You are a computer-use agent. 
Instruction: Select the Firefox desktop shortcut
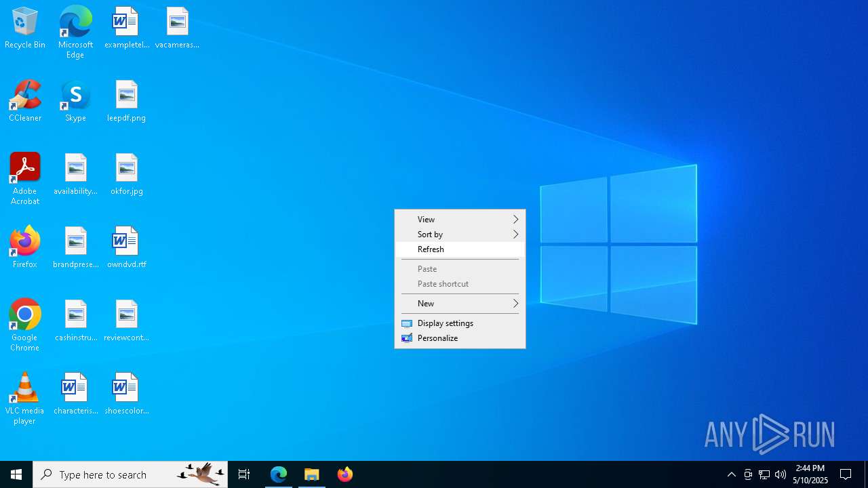click(25, 248)
